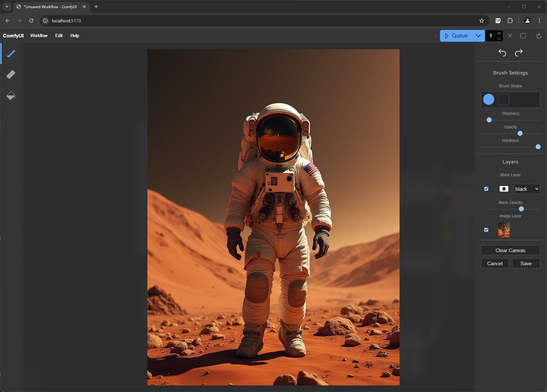Click the Clear Canvas button
547x392 pixels.
510,250
